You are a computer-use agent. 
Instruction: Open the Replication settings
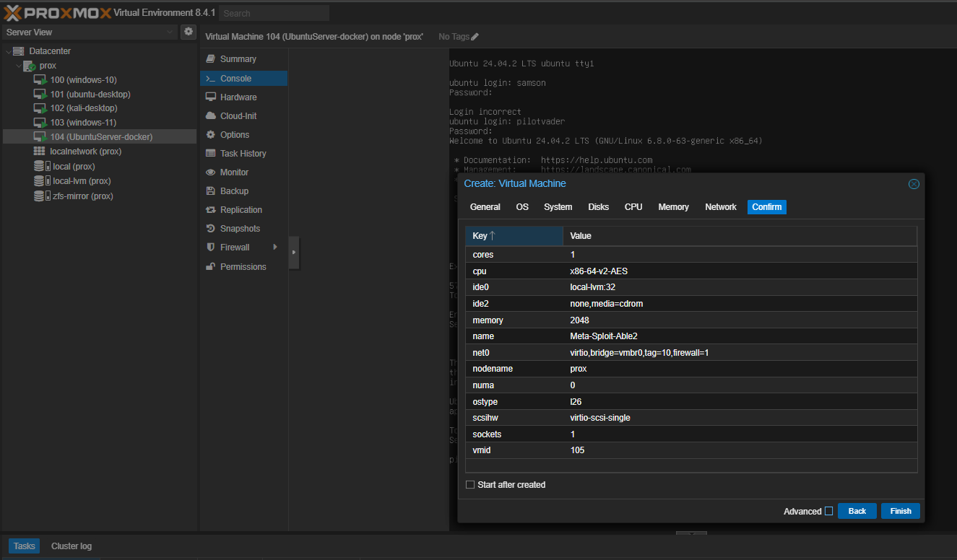[238, 209]
